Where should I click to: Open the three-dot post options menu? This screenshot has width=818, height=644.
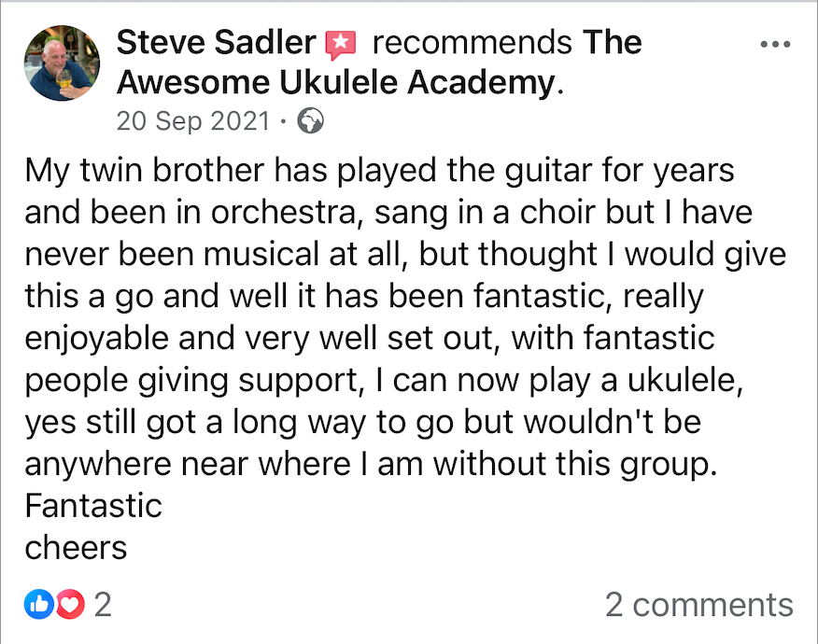(775, 44)
